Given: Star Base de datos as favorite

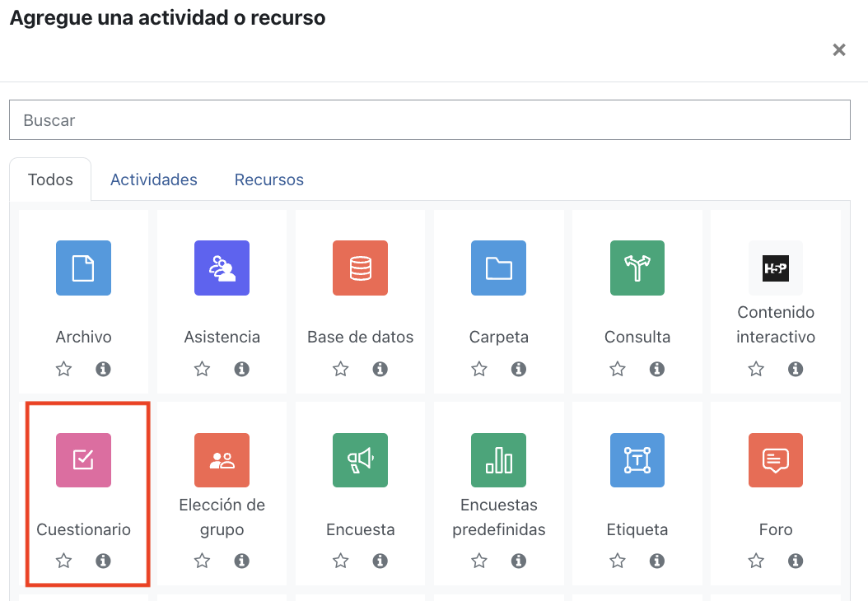Looking at the screenshot, I should pyautogui.click(x=340, y=369).
